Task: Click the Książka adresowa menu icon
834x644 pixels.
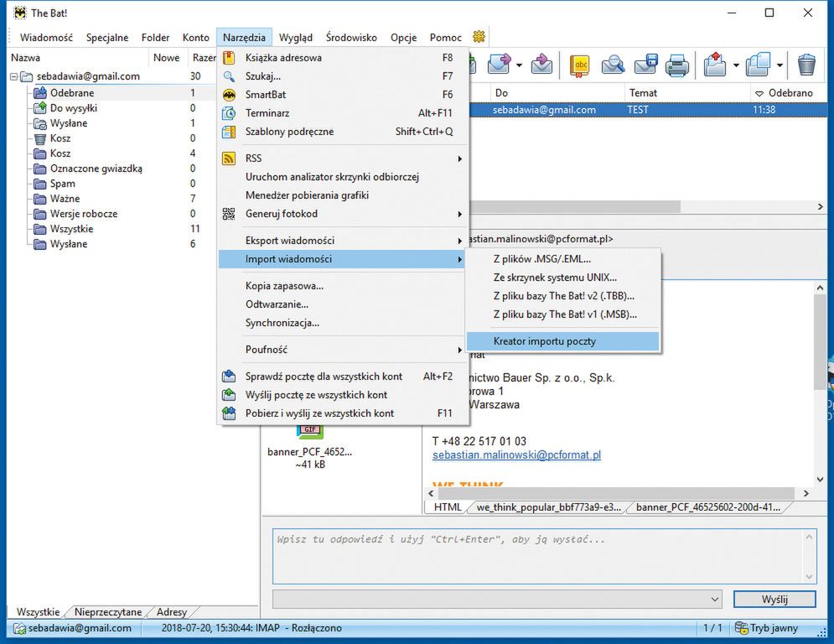Action: pos(229,58)
